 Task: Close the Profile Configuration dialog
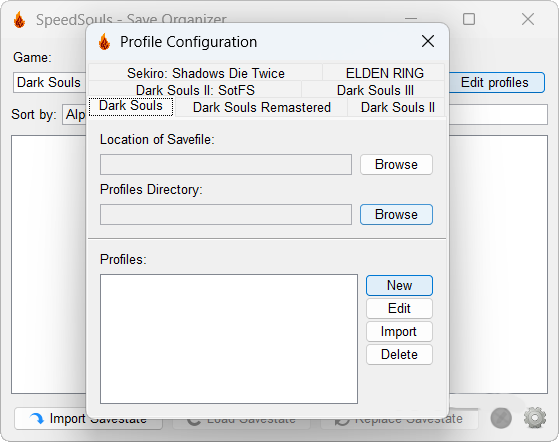tap(428, 41)
